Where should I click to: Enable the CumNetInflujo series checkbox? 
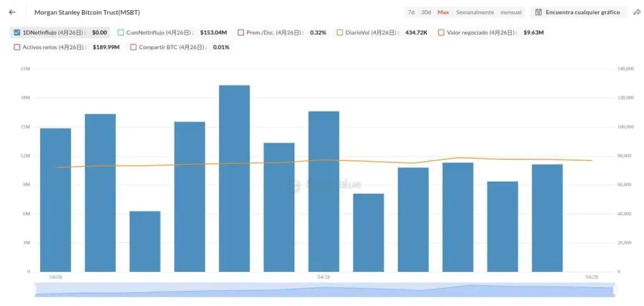click(121, 32)
